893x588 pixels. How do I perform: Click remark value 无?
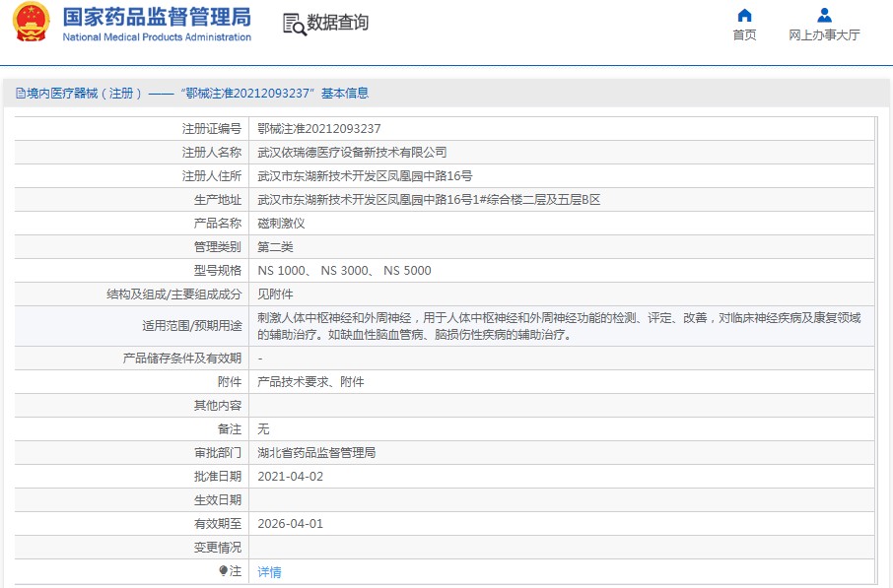(x=263, y=429)
